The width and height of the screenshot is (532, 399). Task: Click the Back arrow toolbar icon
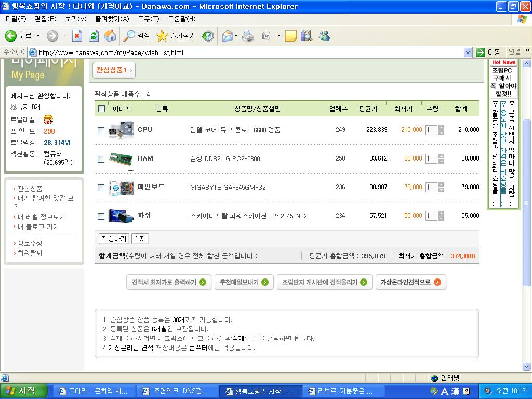tap(11, 36)
